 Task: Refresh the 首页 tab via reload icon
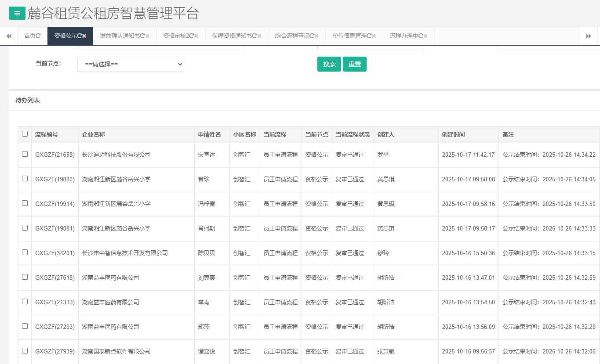pos(38,36)
